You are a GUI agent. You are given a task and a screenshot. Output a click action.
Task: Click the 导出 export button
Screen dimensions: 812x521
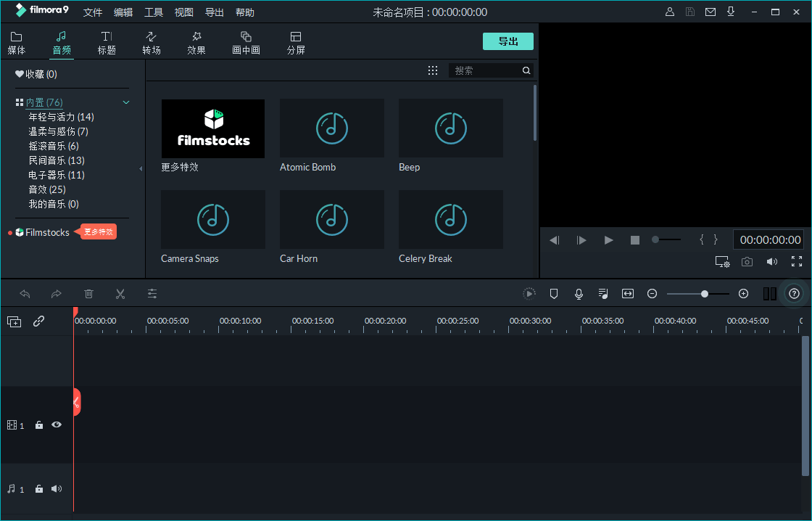pyautogui.click(x=508, y=41)
